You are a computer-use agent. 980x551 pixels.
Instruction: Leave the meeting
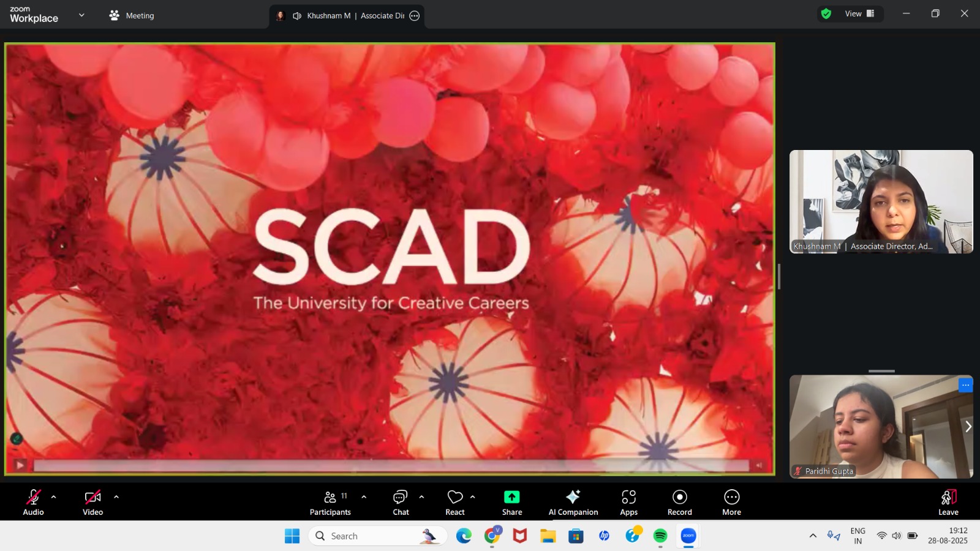pos(948,502)
